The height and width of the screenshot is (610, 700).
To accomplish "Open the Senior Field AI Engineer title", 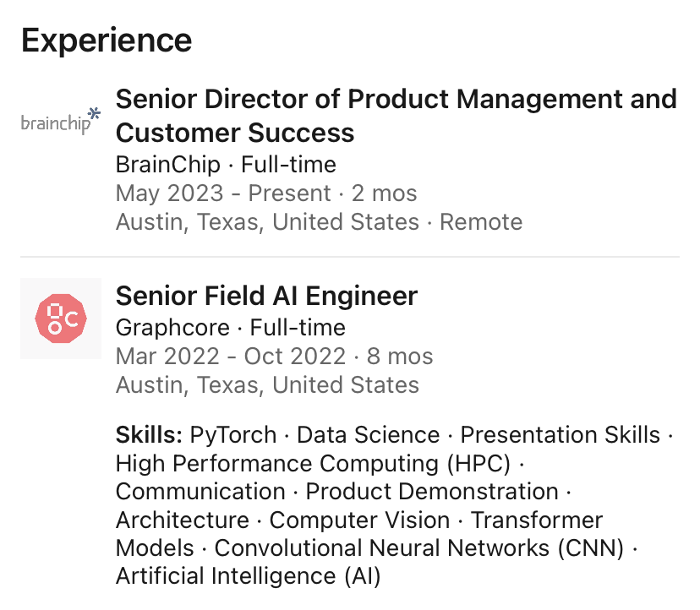I will [x=266, y=296].
